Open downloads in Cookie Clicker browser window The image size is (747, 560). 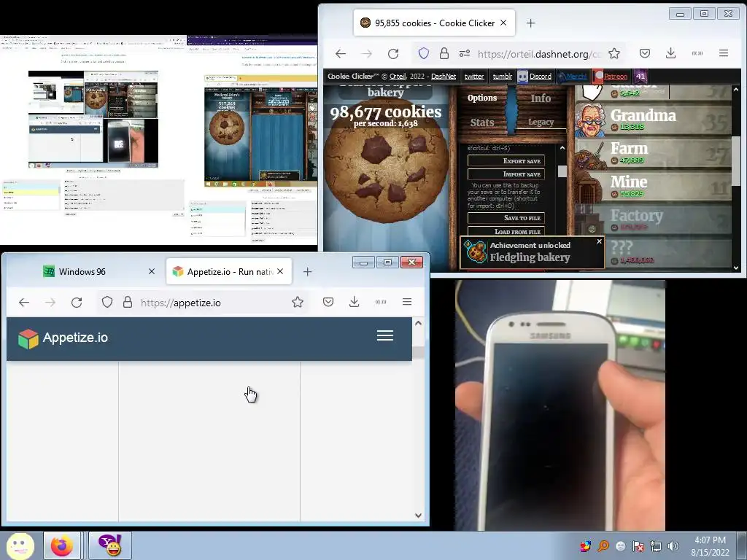coord(671,53)
